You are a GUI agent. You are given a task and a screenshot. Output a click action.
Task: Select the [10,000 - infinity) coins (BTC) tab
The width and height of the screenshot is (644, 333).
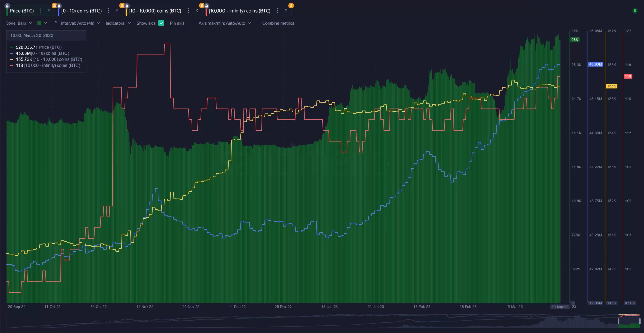click(240, 11)
